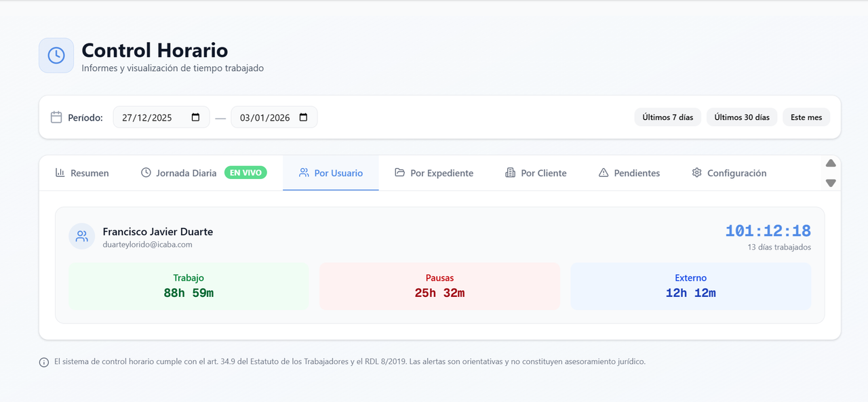Click the end date field 03/01/2026
The width and height of the screenshot is (868, 402).
point(274,117)
